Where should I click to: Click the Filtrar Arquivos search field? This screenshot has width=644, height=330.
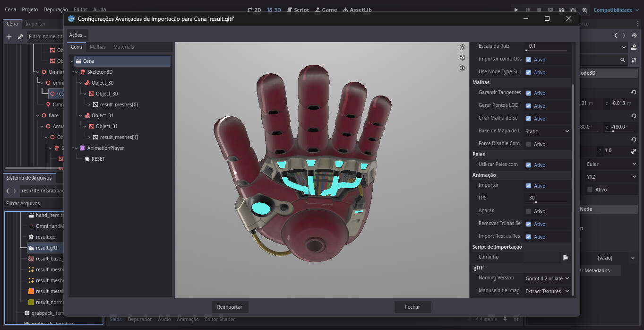coord(34,203)
